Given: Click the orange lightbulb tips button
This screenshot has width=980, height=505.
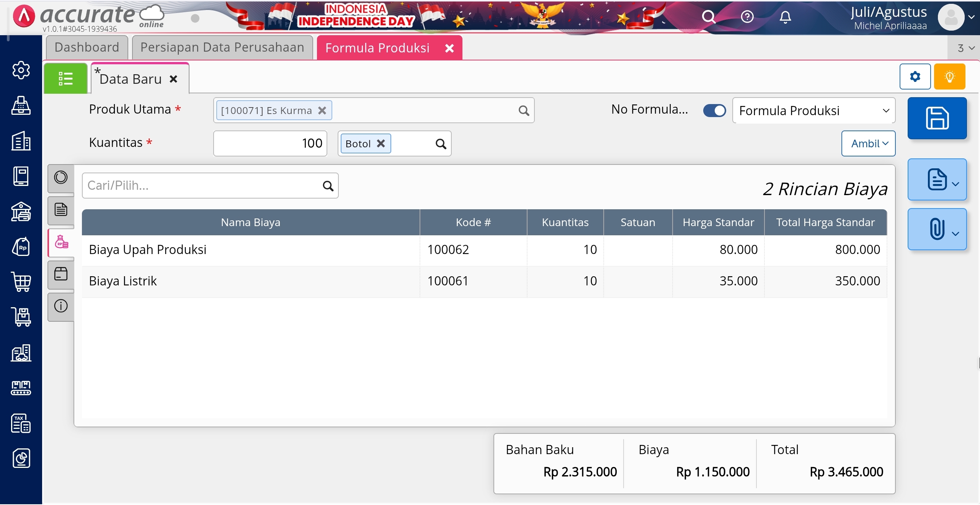Looking at the screenshot, I should tap(949, 77).
